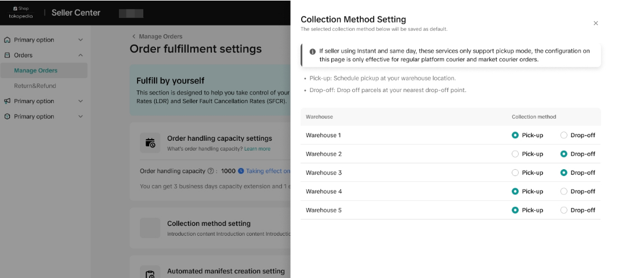Click the Tokopedia Shop logo
Image resolution: width=644 pixels, height=278 pixels.
click(21, 13)
